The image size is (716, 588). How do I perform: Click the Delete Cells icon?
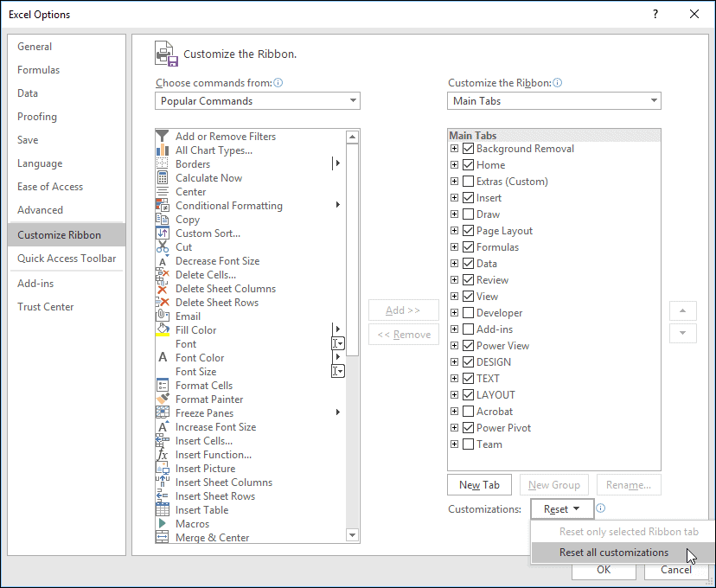point(162,275)
